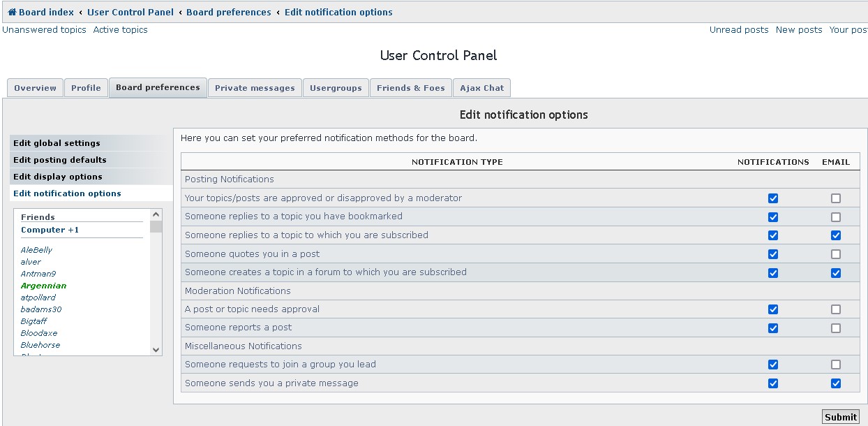Click the Miscellaneous Notifications section heading
Viewport: 868px width, 426px height.
(x=244, y=346)
